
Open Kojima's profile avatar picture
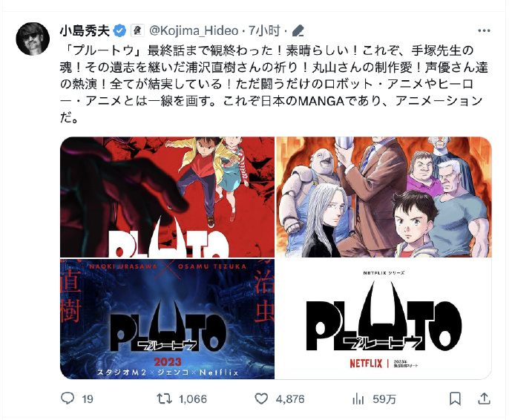coord(33,39)
